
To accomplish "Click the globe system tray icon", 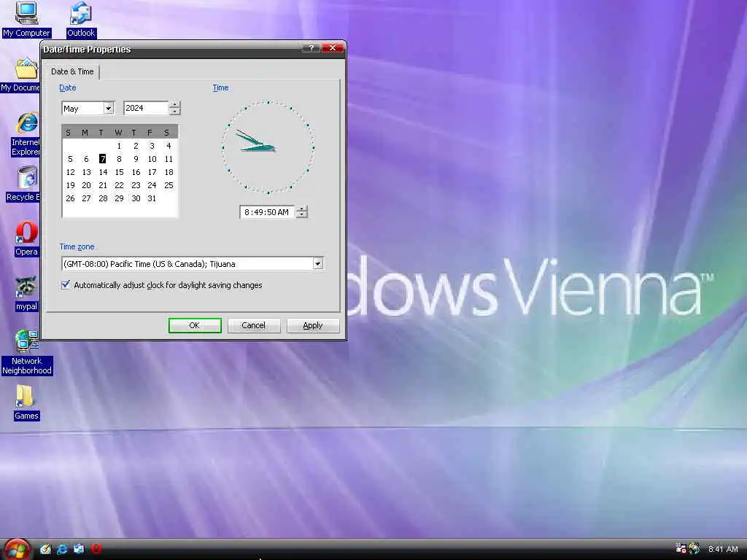I will [x=694, y=548].
